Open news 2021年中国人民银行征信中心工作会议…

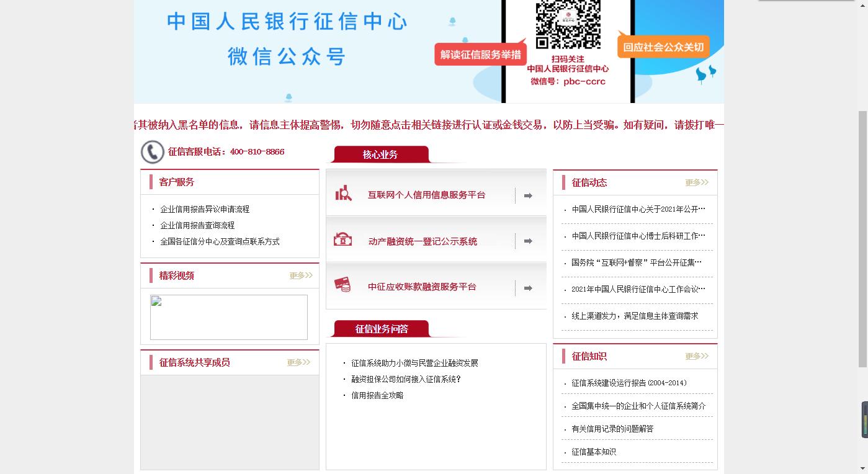(x=638, y=289)
